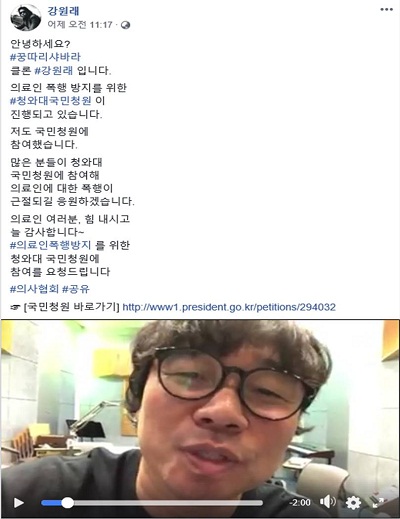Image resolution: width=400 pixels, height=519 pixels.
Task: Click the video progress slider handle
Action: tap(67, 502)
